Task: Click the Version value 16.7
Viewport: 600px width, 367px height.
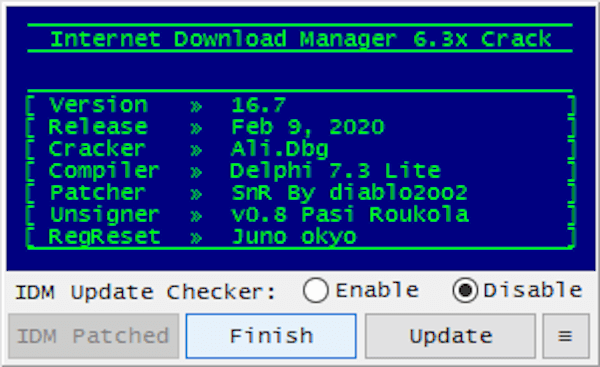Action: point(259,105)
